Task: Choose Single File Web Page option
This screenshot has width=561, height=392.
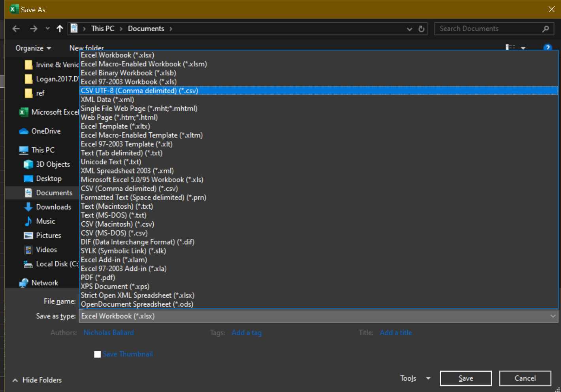Action: [318, 109]
